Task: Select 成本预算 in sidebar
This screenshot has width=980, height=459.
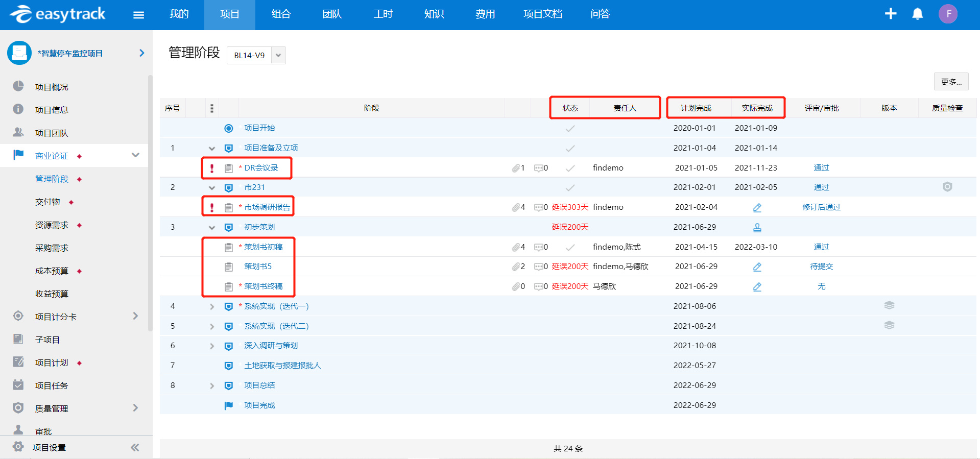Action: pyautogui.click(x=52, y=271)
